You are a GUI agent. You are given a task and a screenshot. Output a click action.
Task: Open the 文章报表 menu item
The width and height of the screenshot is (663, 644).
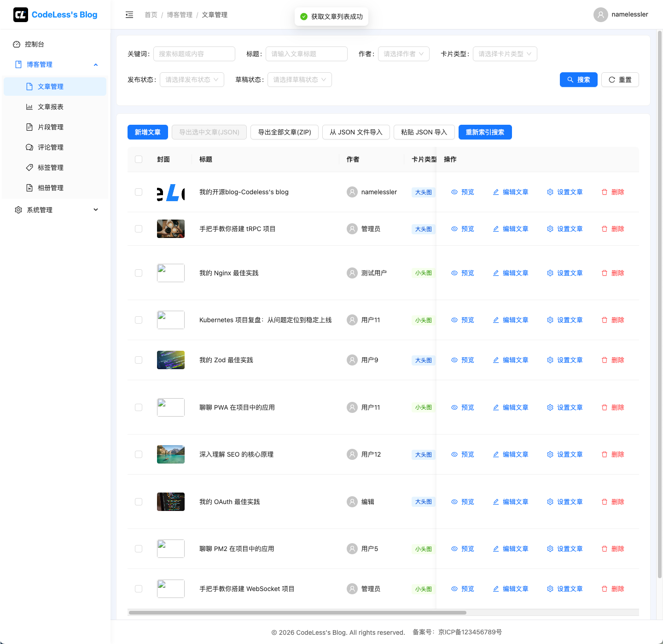coord(55,107)
